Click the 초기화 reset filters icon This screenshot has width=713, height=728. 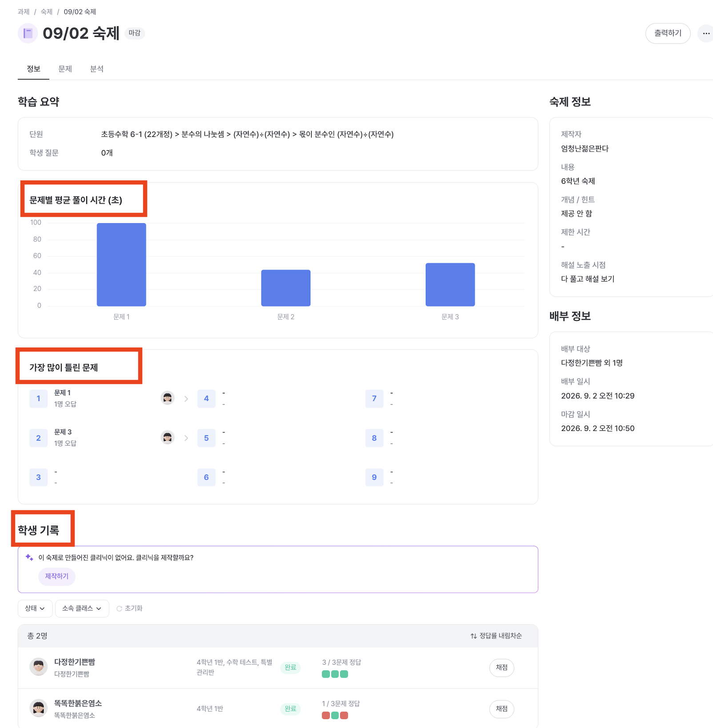point(119,608)
